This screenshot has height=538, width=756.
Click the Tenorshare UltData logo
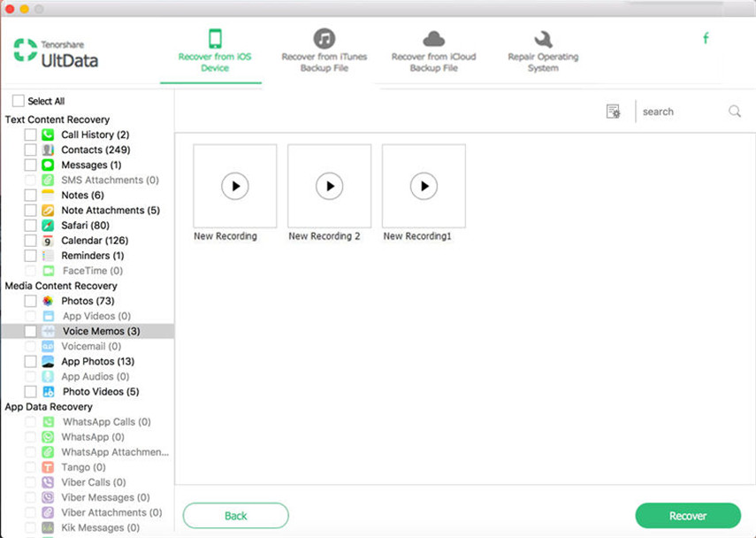pyautogui.click(x=56, y=53)
